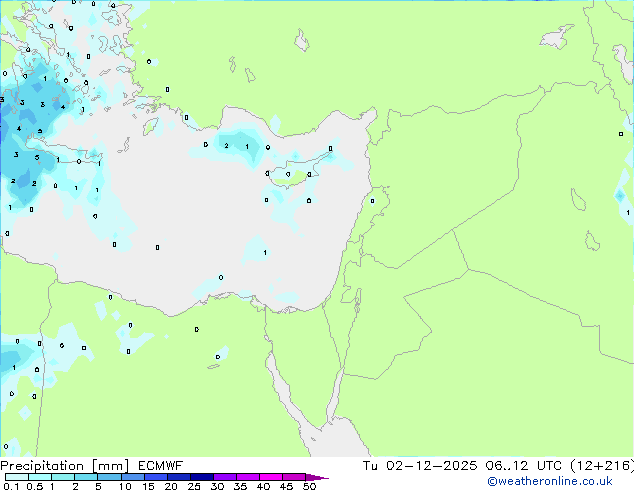Click the "02-12-2025" date text
Viewport: 634px width, 490px height.
(x=431, y=466)
